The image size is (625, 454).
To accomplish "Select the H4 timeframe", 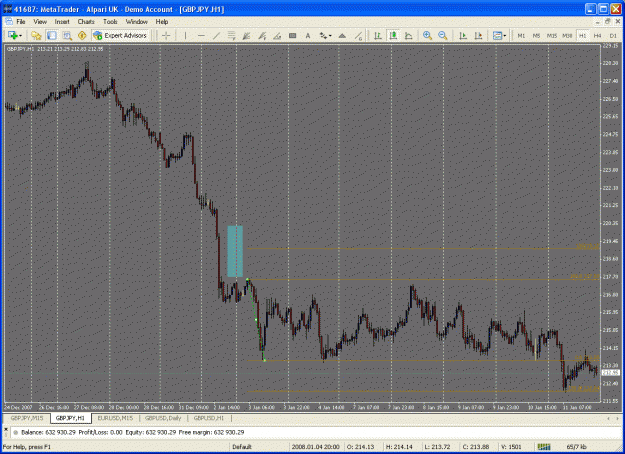I will pos(597,35).
